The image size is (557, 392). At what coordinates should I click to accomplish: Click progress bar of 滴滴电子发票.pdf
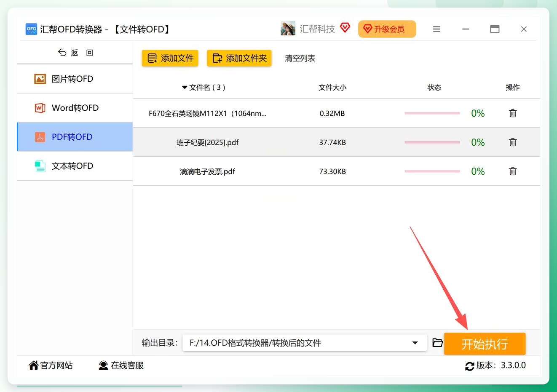pos(432,171)
